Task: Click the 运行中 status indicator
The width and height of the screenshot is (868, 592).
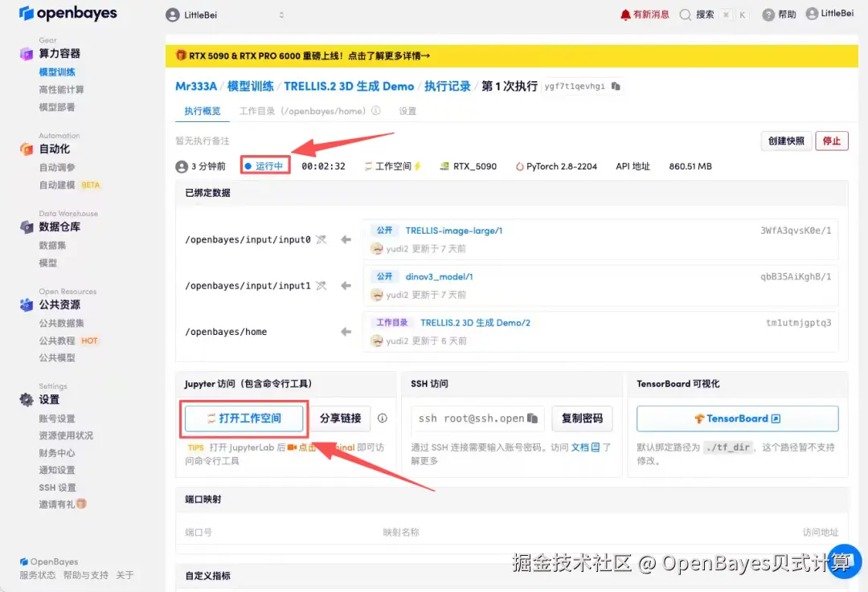Action: (x=265, y=166)
